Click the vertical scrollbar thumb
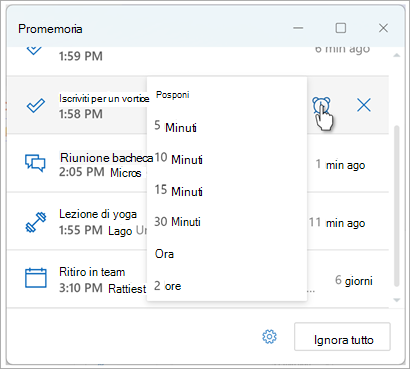Image resolution: width=410 pixels, height=369 pixels. point(397,206)
